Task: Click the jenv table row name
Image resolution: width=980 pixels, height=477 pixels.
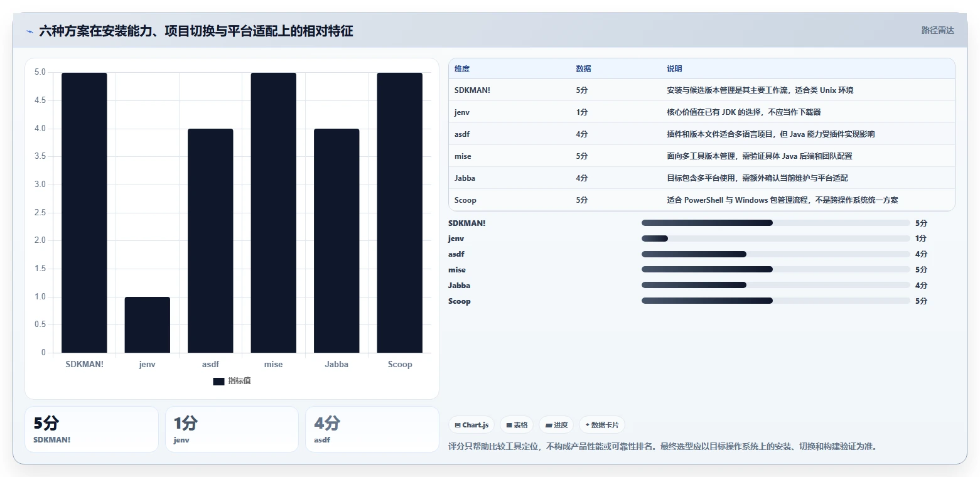Action: [462, 112]
